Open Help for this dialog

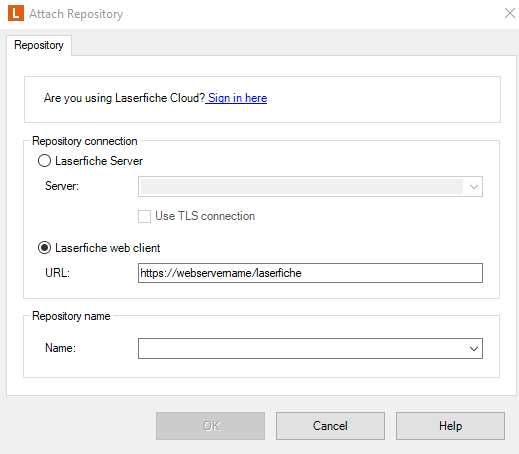(450, 426)
